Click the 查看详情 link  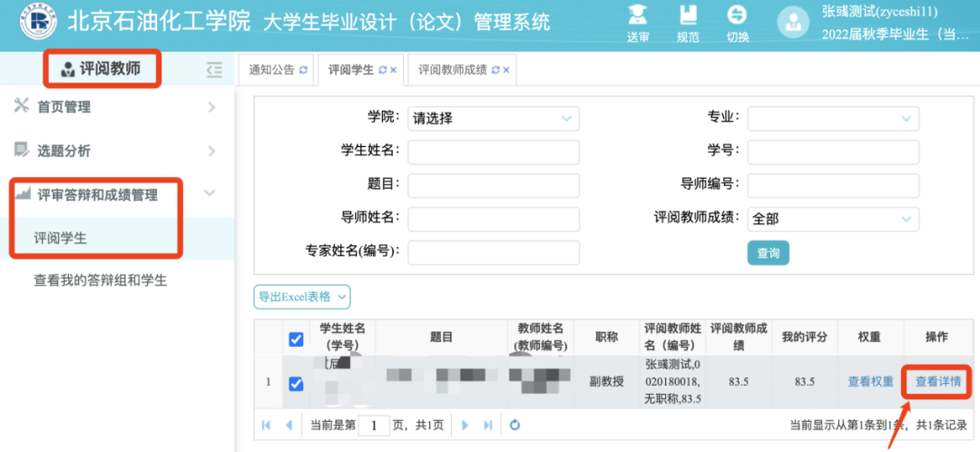937,382
